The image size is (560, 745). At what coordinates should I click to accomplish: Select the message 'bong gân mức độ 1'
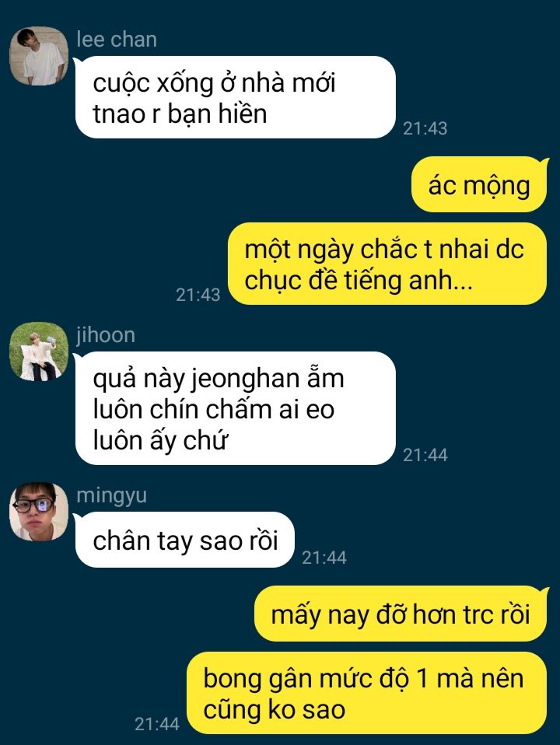(366, 693)
